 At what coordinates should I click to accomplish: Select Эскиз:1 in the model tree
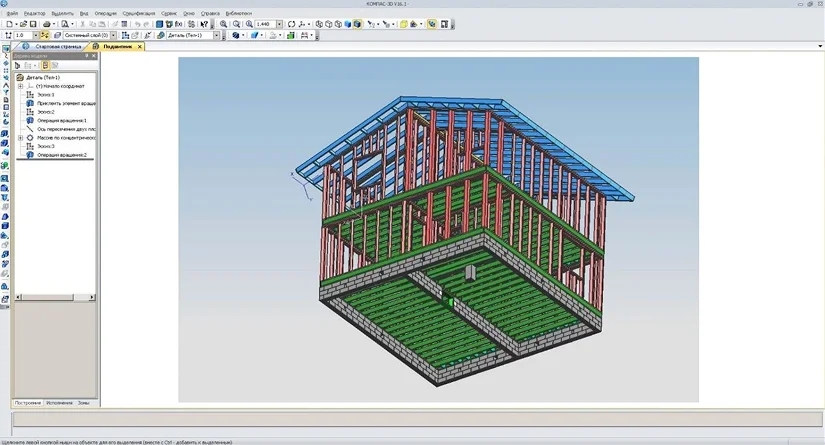coord(46,95)
